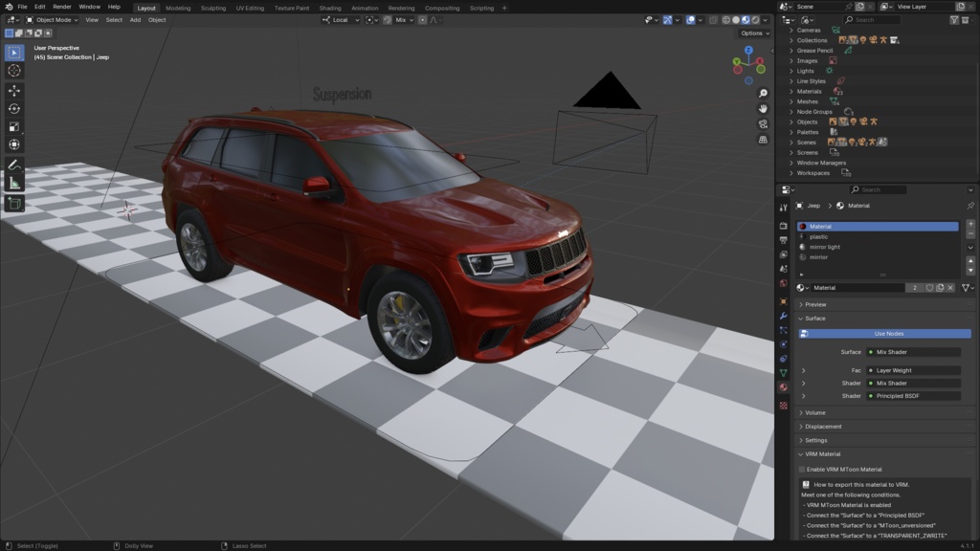Toggle X-ray mode
This screenshot has height=551, width=980.
(713, 20)
